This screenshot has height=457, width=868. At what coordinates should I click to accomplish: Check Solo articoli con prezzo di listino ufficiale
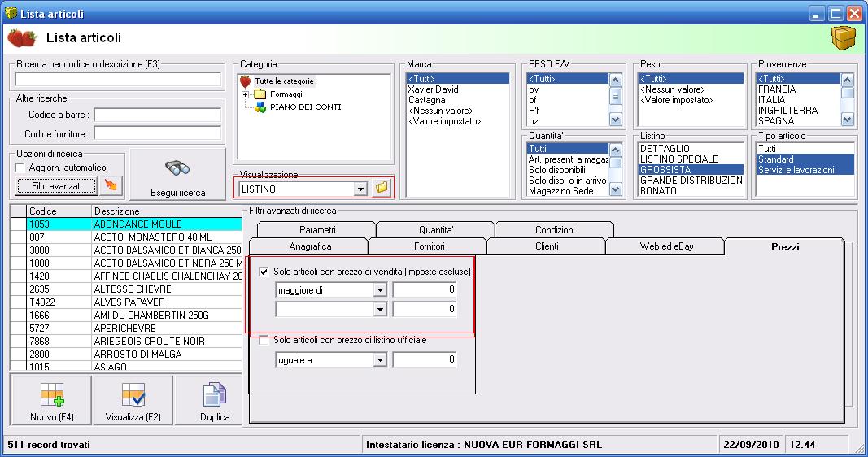(x=264, y=340)
